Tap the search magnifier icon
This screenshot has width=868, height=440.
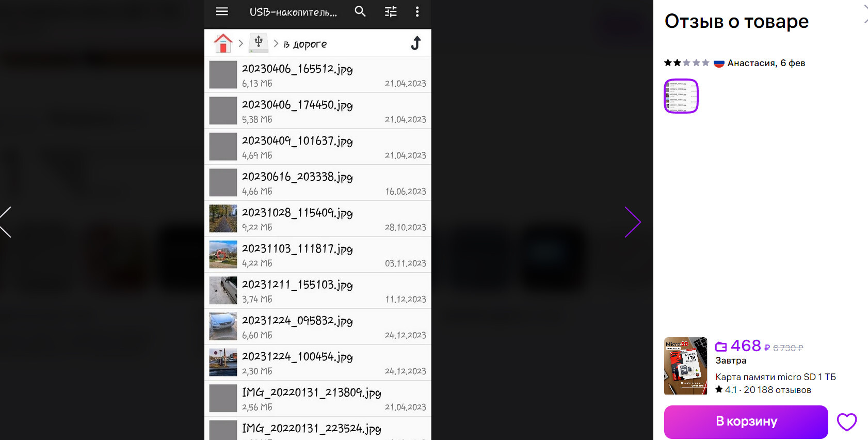tap(360, 11)
